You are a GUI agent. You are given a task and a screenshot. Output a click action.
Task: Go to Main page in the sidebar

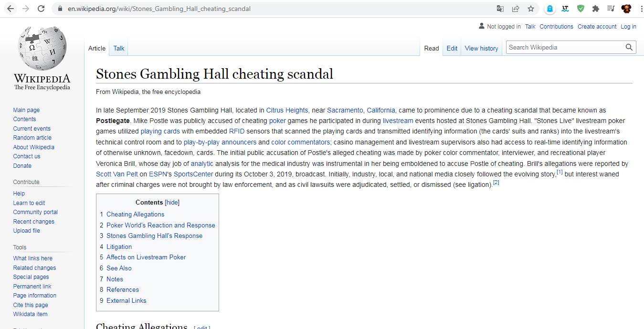pos(26,110)
